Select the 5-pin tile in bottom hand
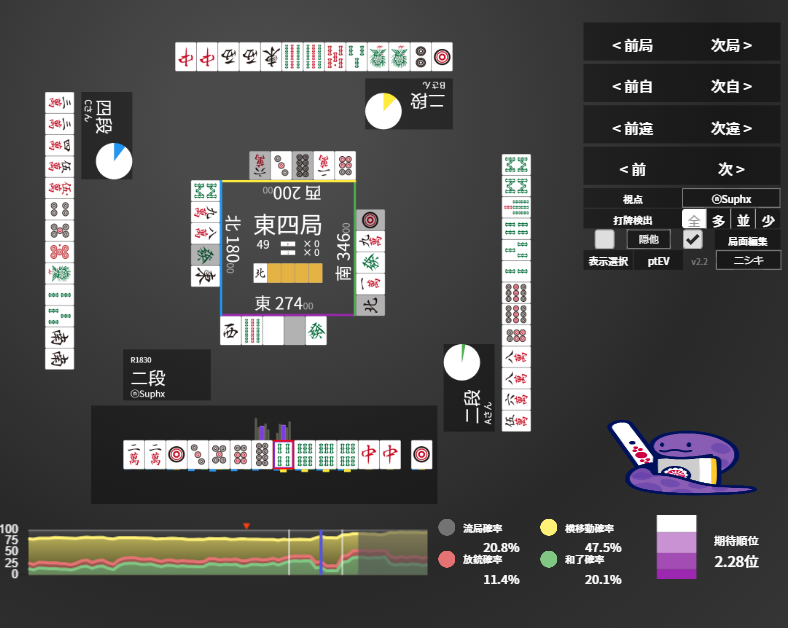 tap(219, 455)
